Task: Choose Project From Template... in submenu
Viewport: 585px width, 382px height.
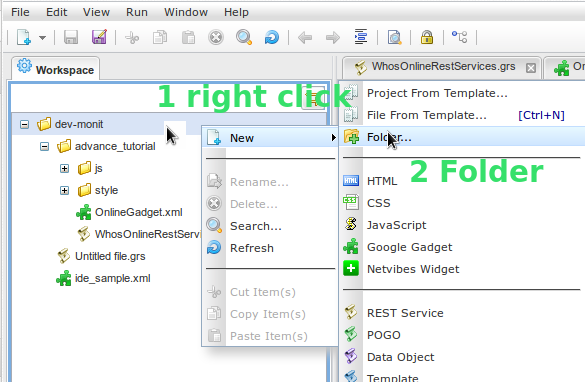Action: click(x=463, y=93)
